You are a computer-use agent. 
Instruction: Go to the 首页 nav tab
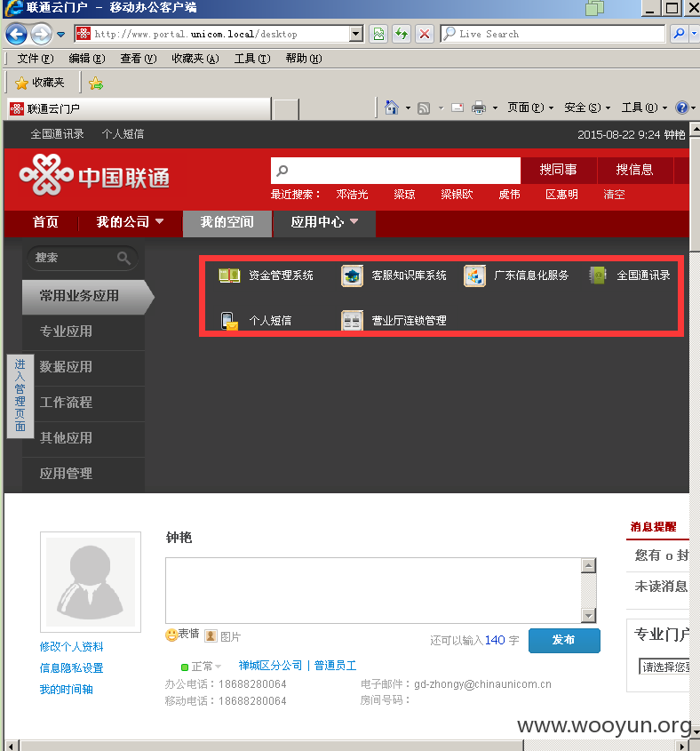[x=45, y=222]
